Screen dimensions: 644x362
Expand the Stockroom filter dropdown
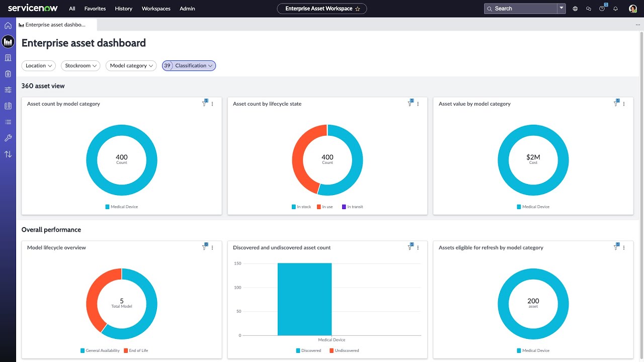(x=80, y=65)
